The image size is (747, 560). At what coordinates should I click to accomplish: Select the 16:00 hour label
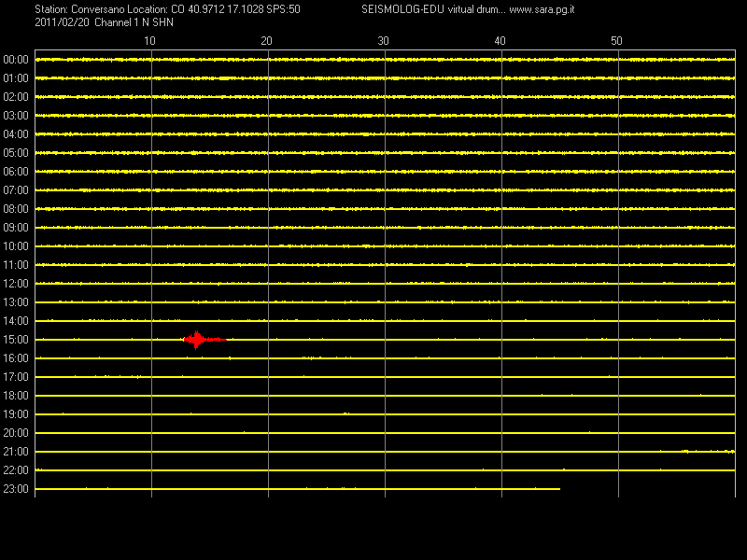(16, 358)
